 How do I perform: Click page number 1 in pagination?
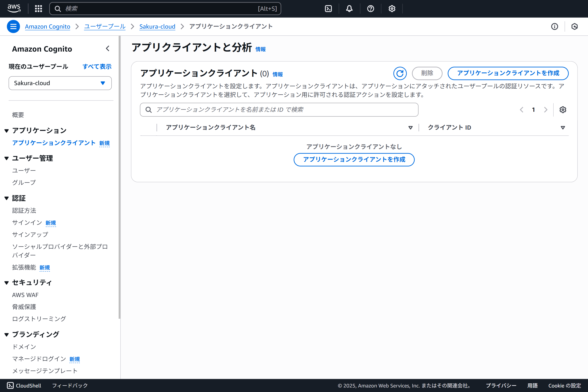pos(533,110)
